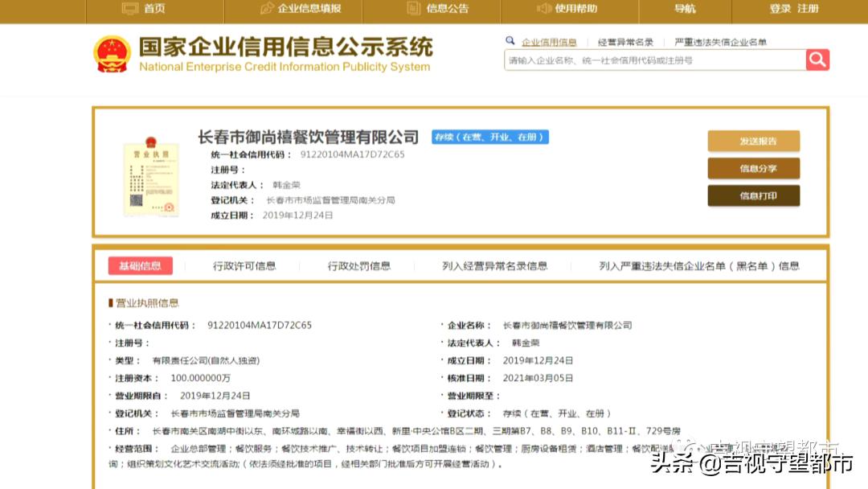The width and height of the screenshot is (868, 489).
Task: Click 企业名称 value in license section
Action: click(x=567, y=325)
